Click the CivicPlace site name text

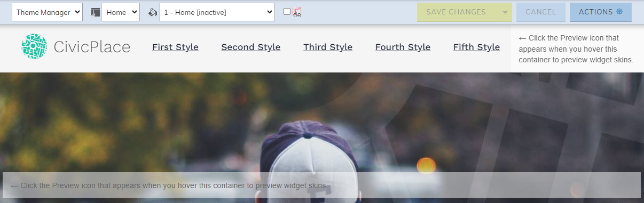pos(92,47)
